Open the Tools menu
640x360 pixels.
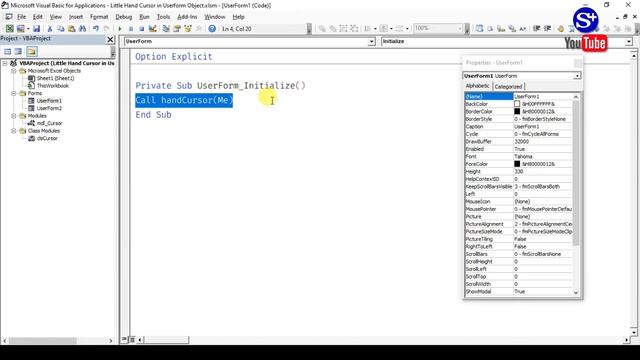click(x=163, y=17)
